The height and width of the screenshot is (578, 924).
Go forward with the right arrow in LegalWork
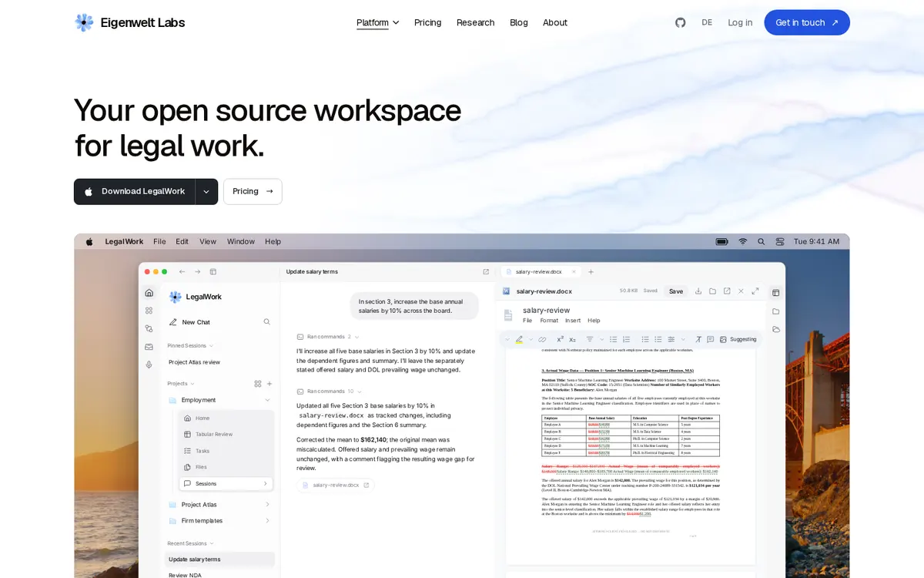tap(197, 271)
